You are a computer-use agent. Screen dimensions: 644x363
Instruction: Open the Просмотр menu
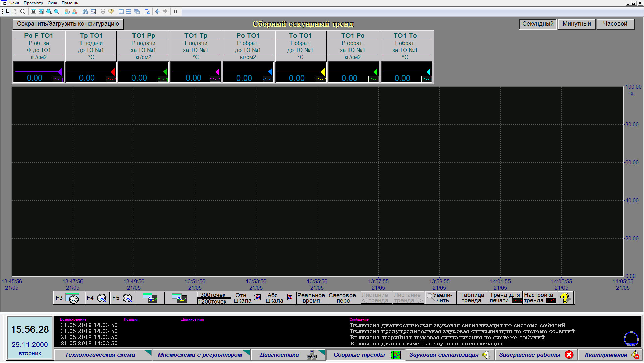click(x=33, y=3)
